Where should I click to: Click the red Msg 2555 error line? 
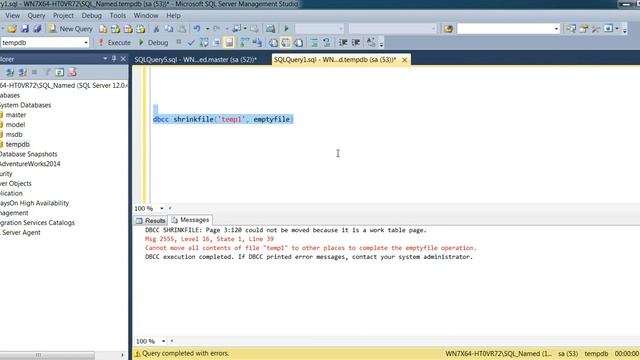[x=209, y=239]
